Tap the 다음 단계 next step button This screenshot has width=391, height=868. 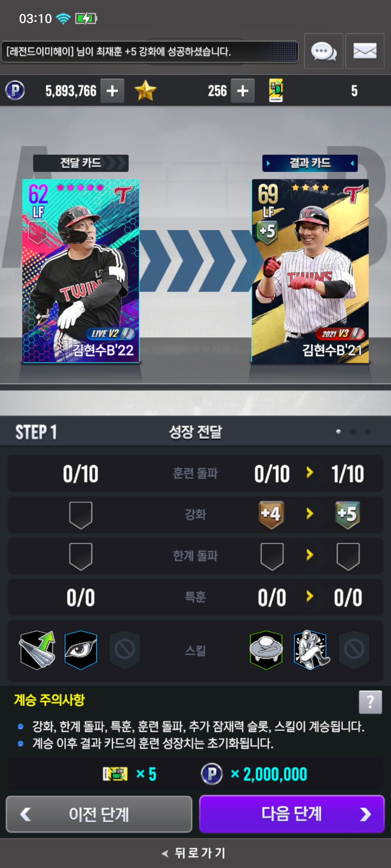click(x=292, y=814)
